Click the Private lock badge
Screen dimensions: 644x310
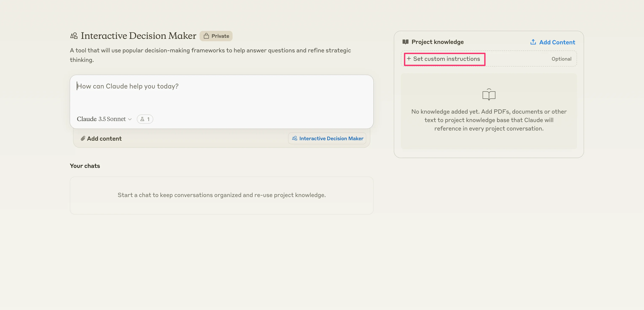point(216,36)
